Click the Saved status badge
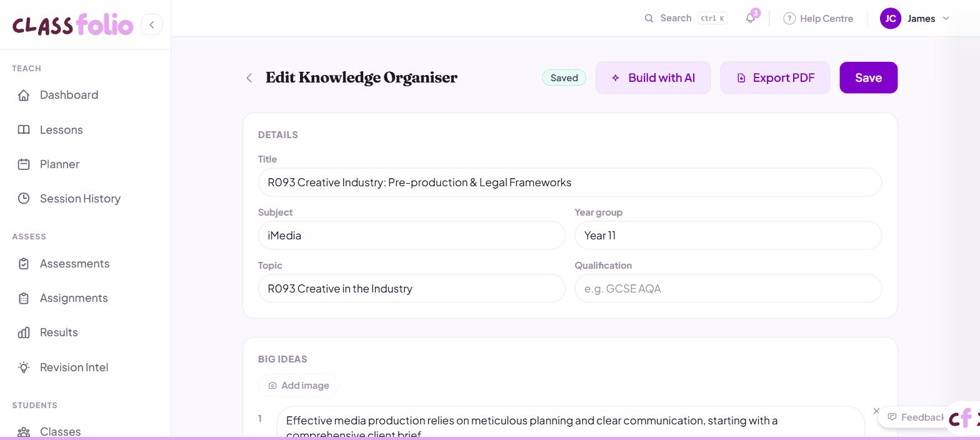Viewport: 980px width, 440px height. tap(564, 78)
